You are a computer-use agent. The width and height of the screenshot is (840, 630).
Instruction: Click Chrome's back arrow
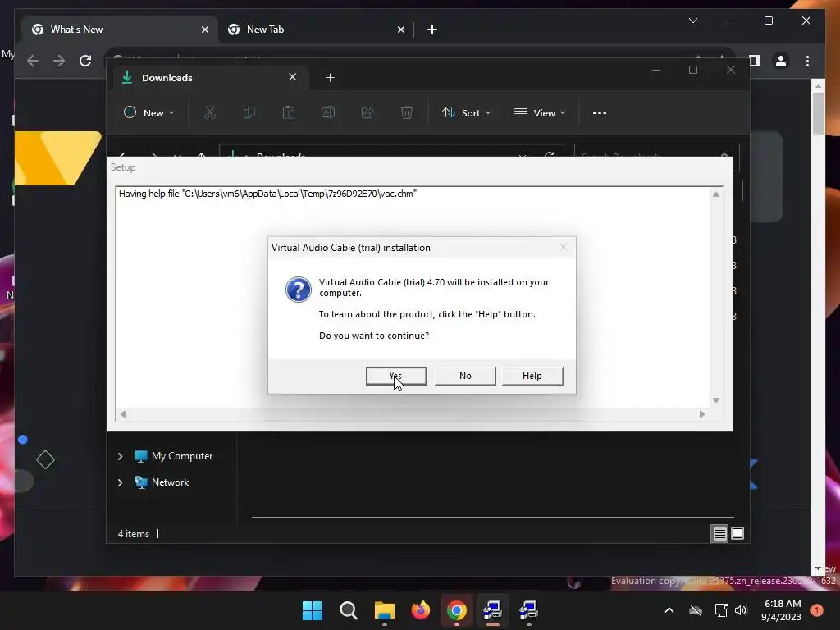(33, 61)
